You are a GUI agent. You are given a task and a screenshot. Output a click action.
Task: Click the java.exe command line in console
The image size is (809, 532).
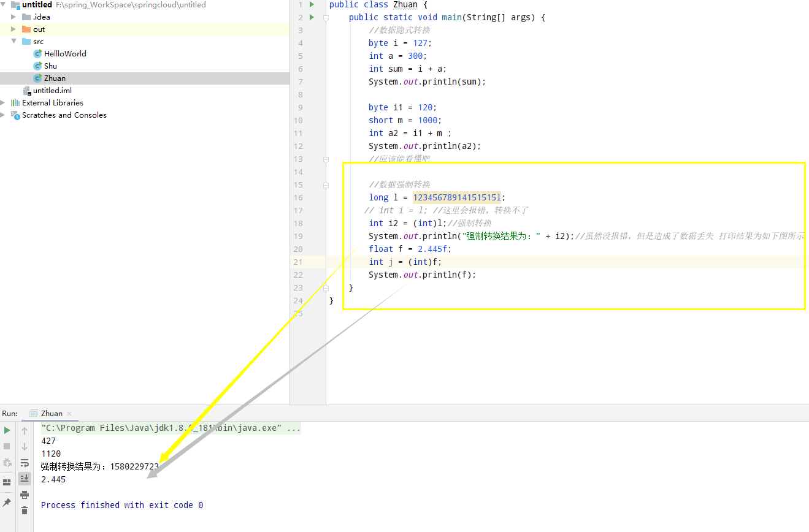pyautogui.click(x=171, y=428)
